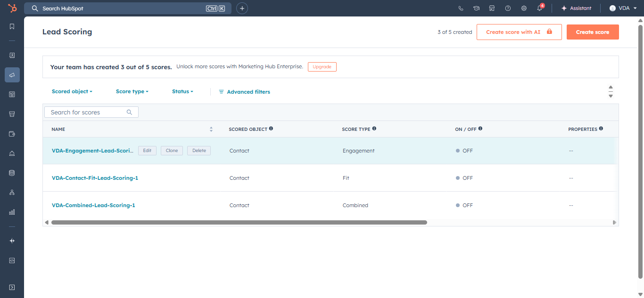This screenshot has height=298, width=644.
Task: Open the phone calling icon
Action: (461, 8)
